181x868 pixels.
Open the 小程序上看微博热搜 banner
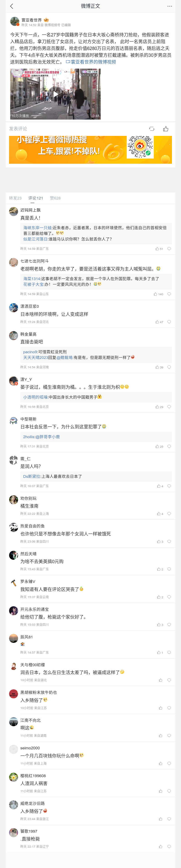(x=90, y=150)
